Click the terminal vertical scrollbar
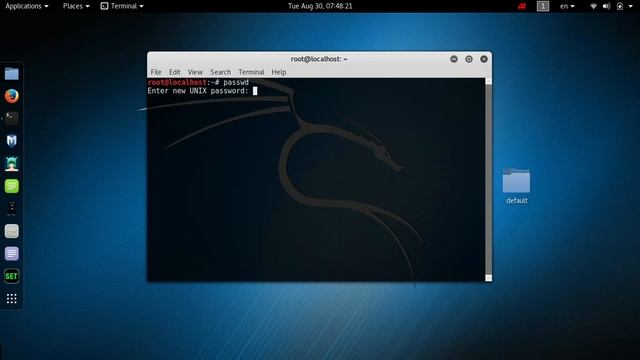This screenshot has width=640, height=360. pyautogui.click(x=488, y=180)
